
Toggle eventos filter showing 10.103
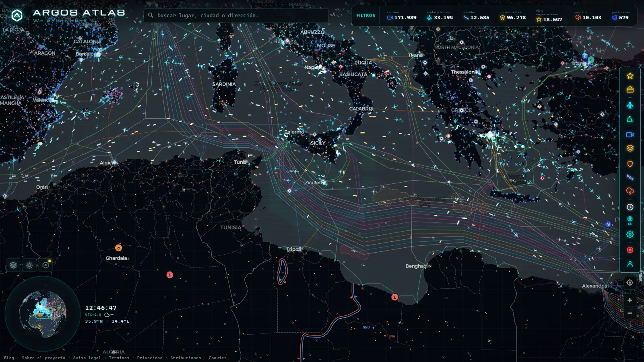point(588,16)
